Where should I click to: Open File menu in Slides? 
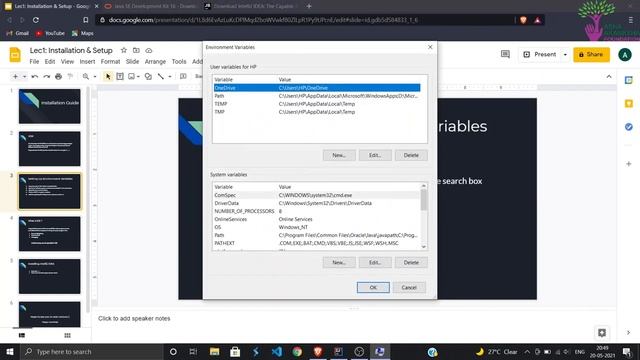click(34, 62)
